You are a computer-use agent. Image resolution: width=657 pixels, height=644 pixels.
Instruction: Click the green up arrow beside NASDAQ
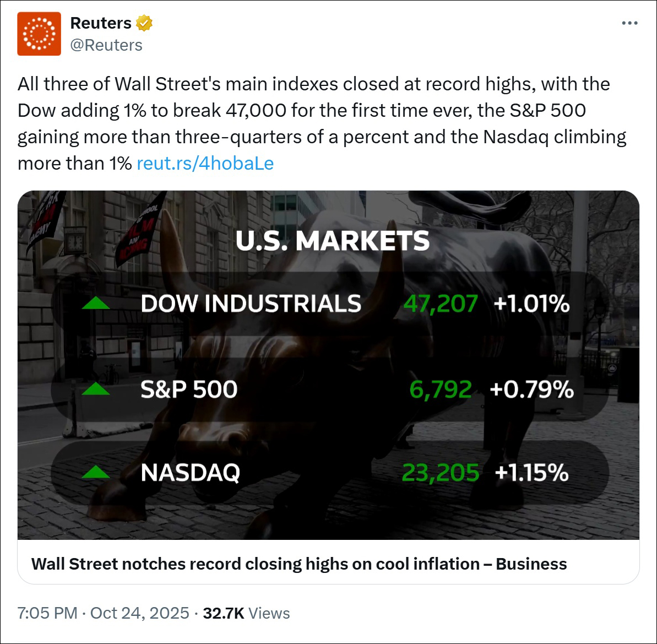pyautogui.click(x=96, y=473)
